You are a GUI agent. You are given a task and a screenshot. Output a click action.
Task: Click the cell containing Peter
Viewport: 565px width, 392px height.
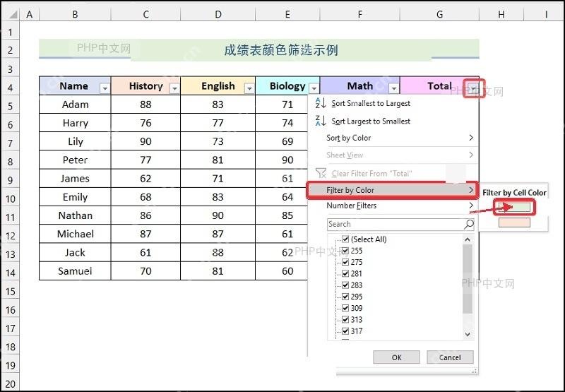coord(75,160)
